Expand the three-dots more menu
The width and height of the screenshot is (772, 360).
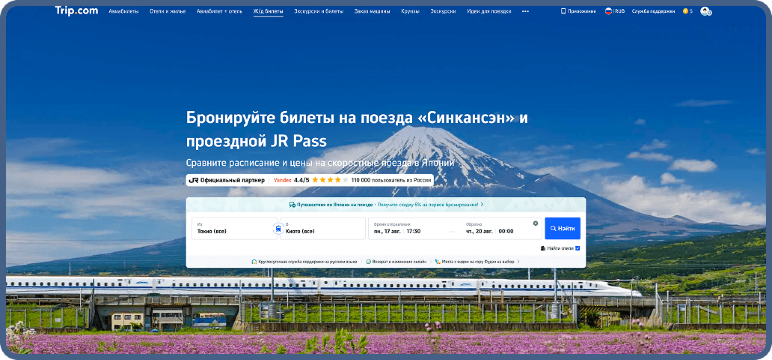point(525,11)
